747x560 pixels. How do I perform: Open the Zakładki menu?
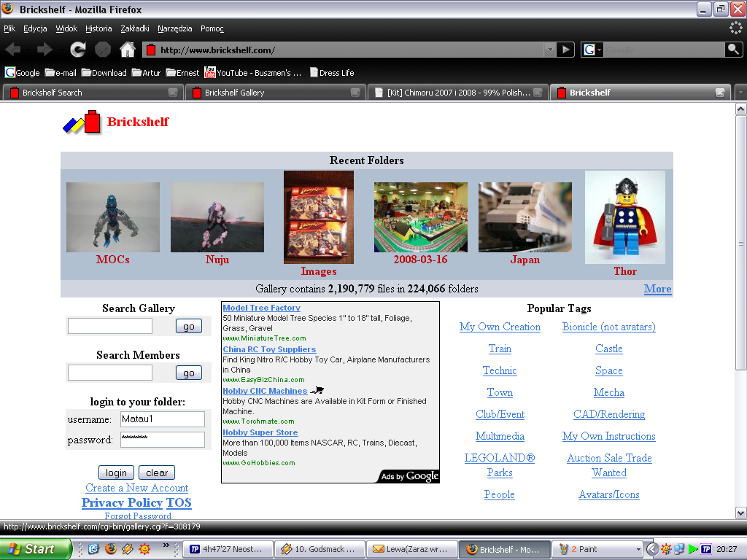[135, 28]
